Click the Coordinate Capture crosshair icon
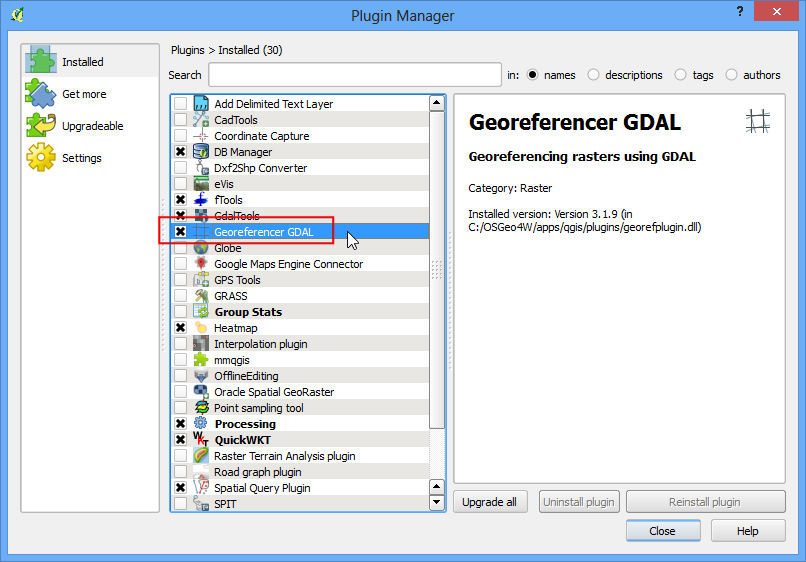Screen dimensions: 806x562 (200, 136)
